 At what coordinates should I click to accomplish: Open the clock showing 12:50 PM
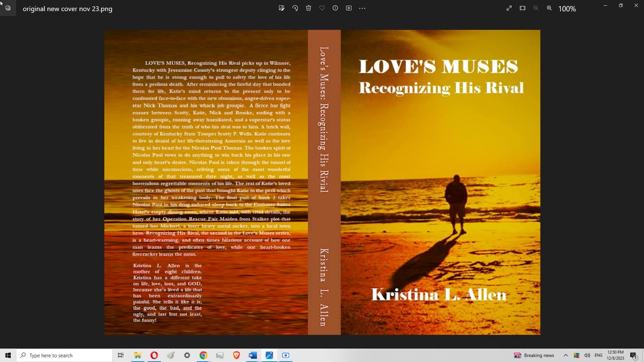pyautogui.click(x=616, y=355)
